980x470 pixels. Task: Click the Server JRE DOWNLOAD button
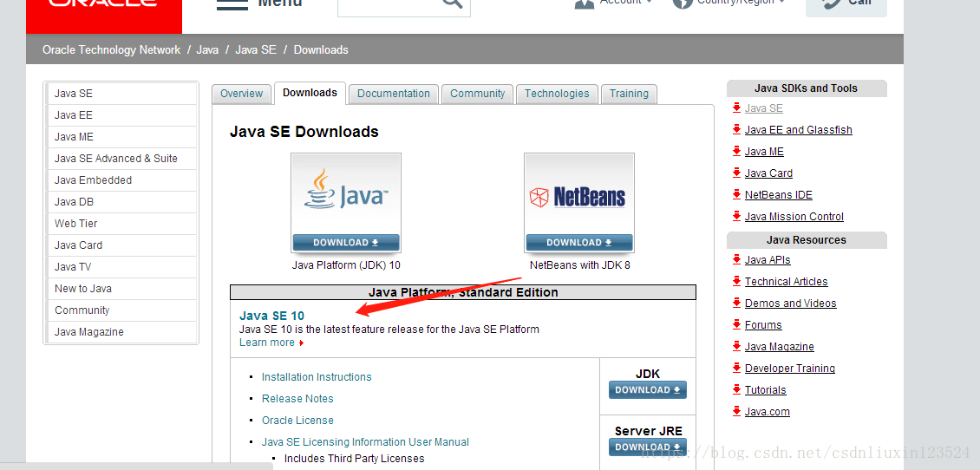[x=648, y=447]
